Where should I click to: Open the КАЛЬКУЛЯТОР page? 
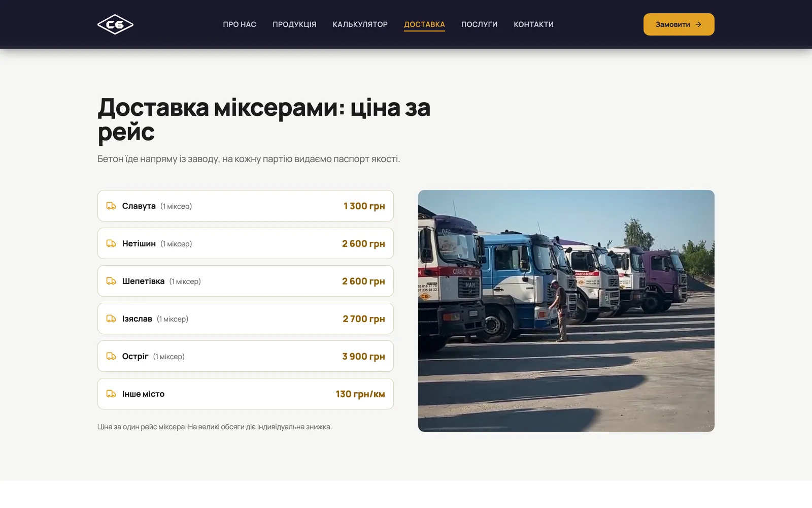click(360, 24)
